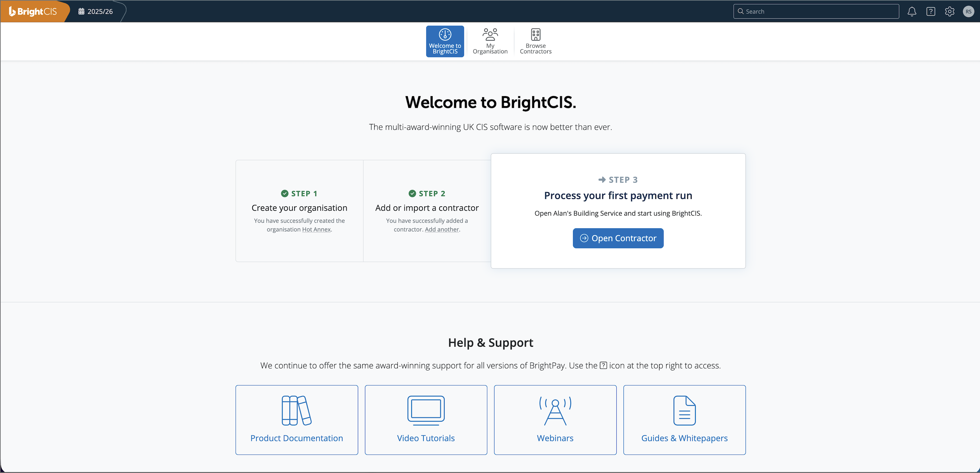This screenshot has width=980, height=473.
Task: Open the Webinars broadcast tower icon
Action: (x=555, y=410)
